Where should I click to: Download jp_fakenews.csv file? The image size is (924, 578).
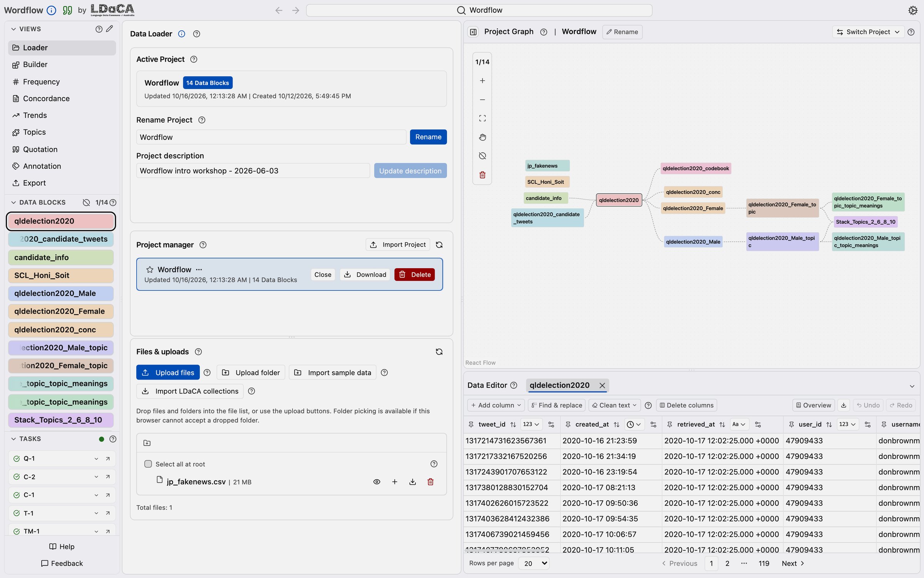pyautogui.click(x=412, y=482)
